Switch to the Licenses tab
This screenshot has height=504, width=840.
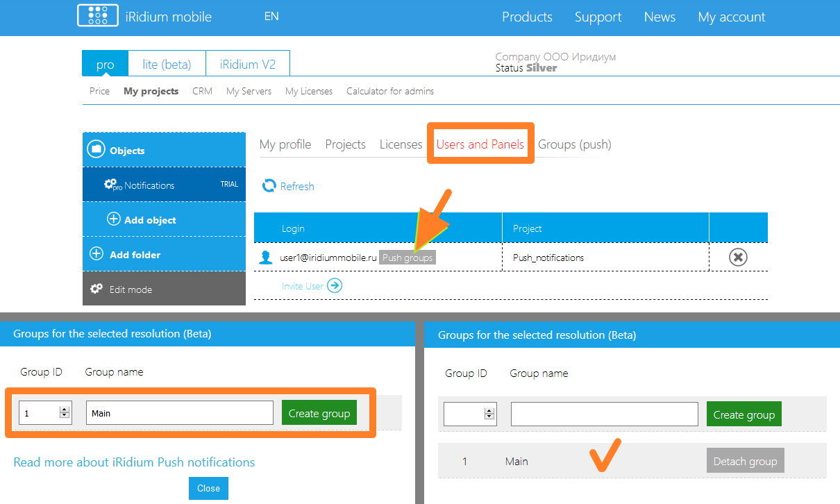401,144
